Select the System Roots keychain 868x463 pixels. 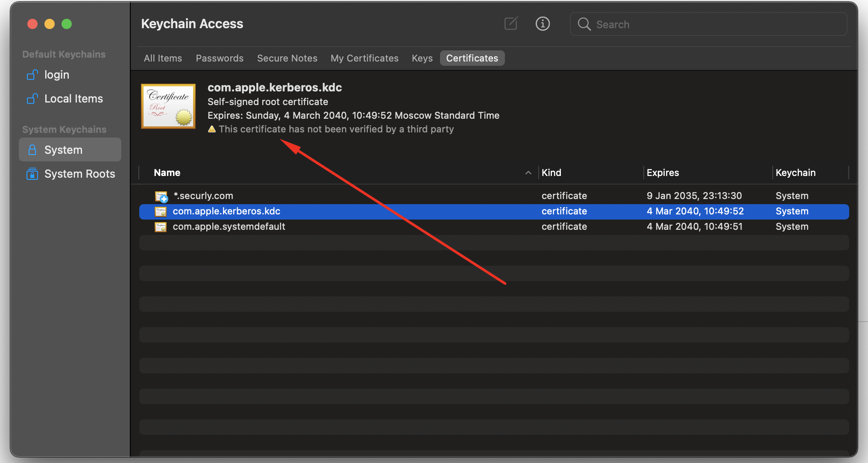point(79,174)
